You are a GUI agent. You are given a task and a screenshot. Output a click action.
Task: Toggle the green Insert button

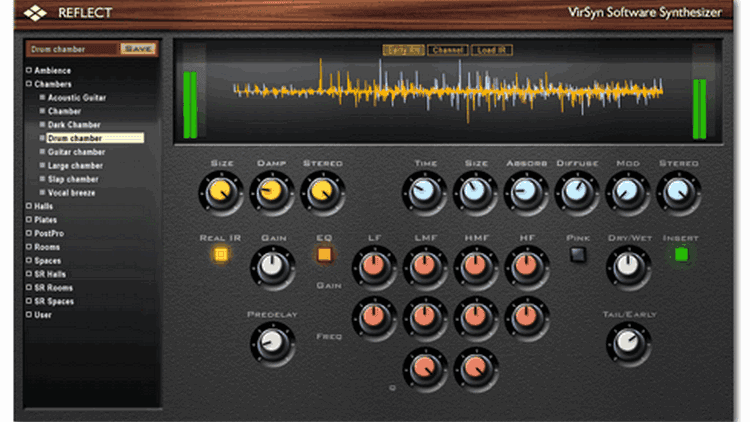coord(681,254)
